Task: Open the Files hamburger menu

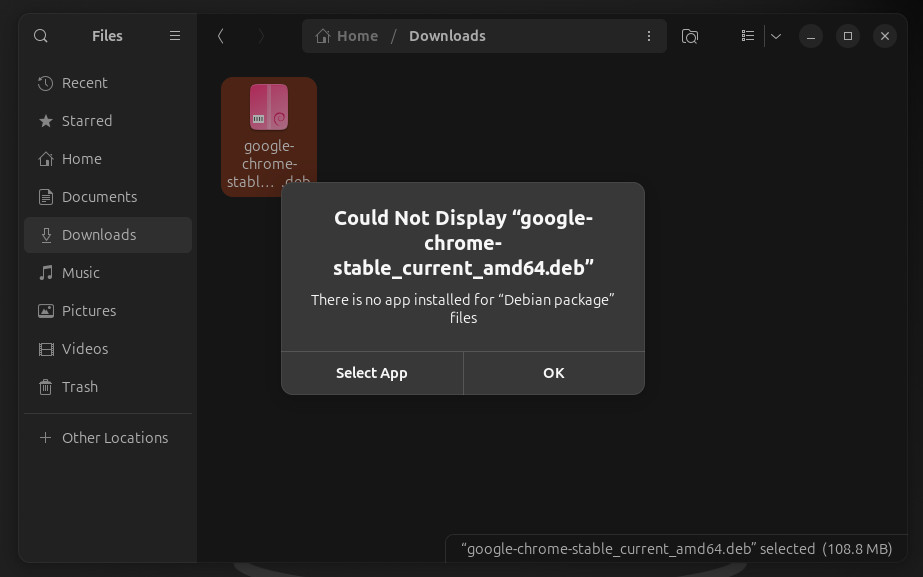Action: 175,36
